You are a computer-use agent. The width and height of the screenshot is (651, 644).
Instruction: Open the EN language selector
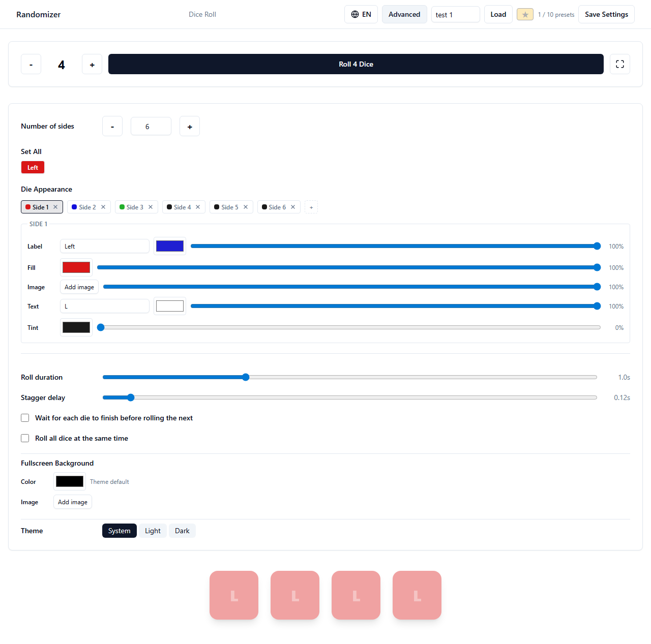click(361, 14)
